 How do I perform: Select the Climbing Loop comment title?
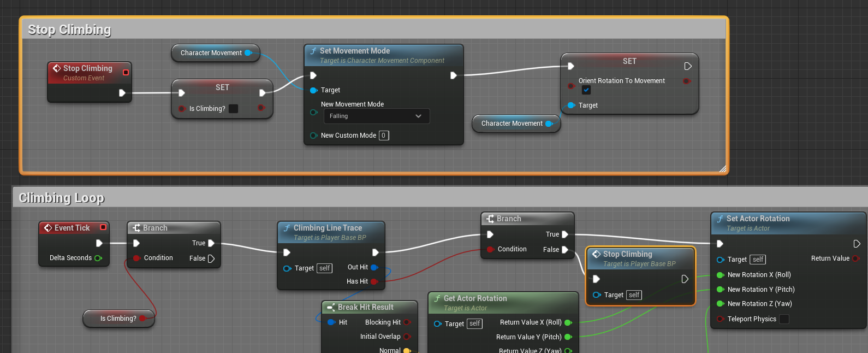pos(61,198)
